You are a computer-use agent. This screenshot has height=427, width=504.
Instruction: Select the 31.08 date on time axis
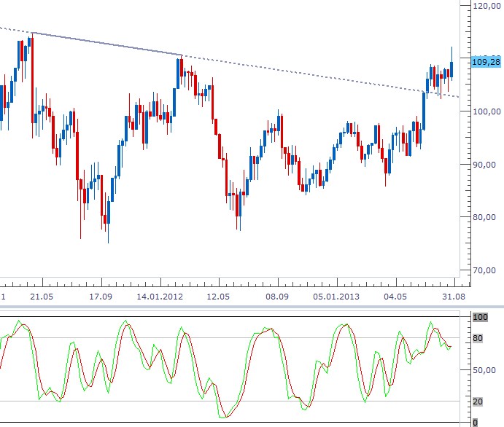(x=454, y=297)
